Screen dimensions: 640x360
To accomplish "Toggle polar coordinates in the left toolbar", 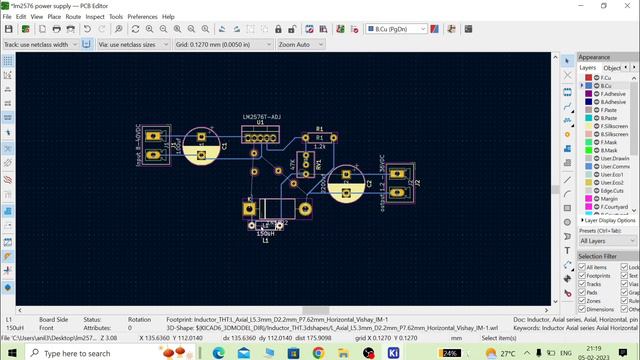I will click(x=8, y=75).
